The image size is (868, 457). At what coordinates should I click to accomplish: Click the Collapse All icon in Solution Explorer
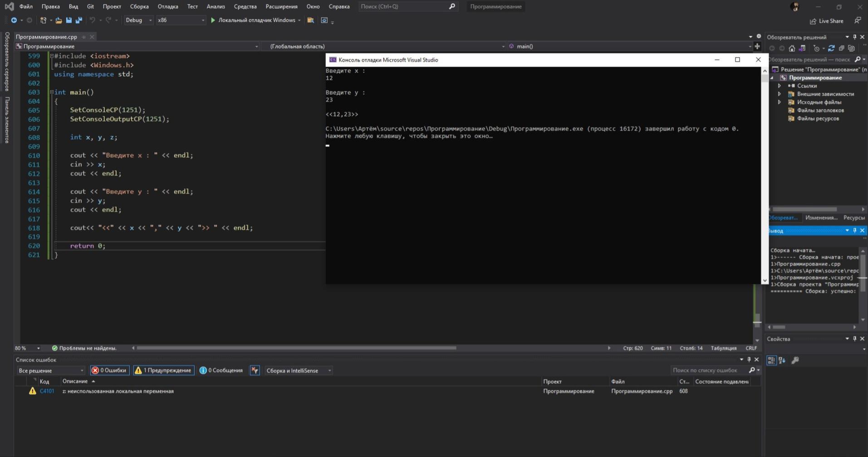coord(841,49)
